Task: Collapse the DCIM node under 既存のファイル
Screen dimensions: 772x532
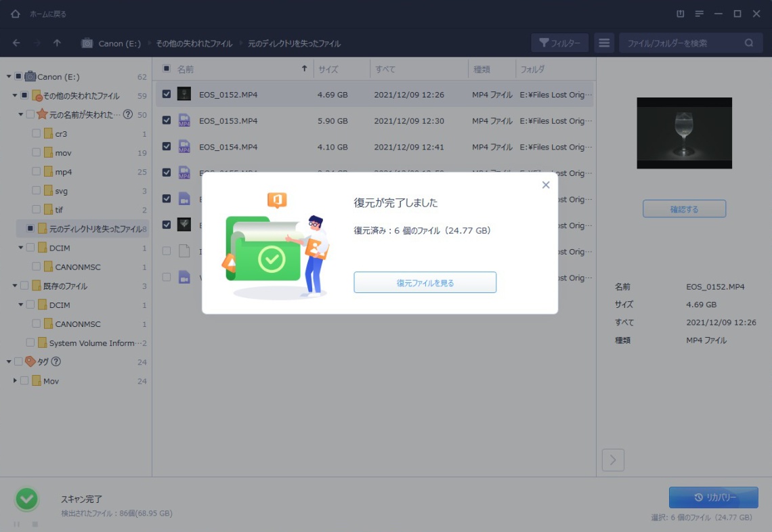Action: click(x=21, y=305)
